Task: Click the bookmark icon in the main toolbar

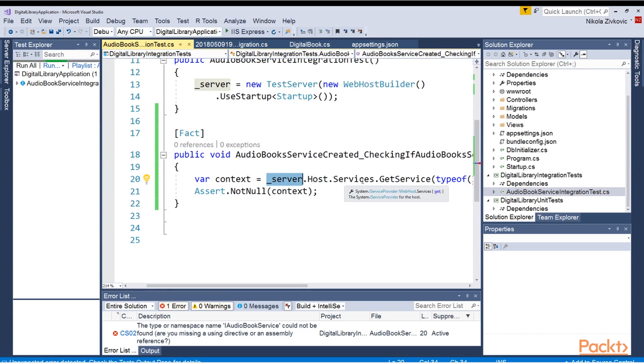Action: (338, 32)
